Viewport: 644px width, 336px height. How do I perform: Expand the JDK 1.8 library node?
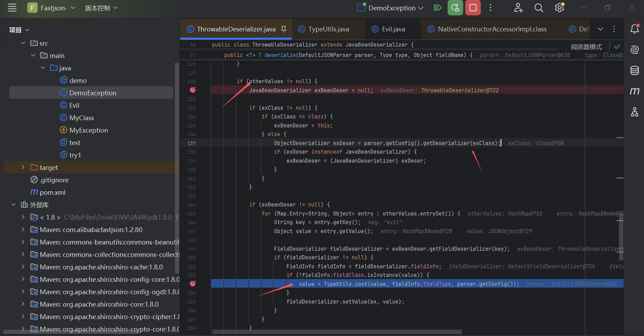[23, 217]
